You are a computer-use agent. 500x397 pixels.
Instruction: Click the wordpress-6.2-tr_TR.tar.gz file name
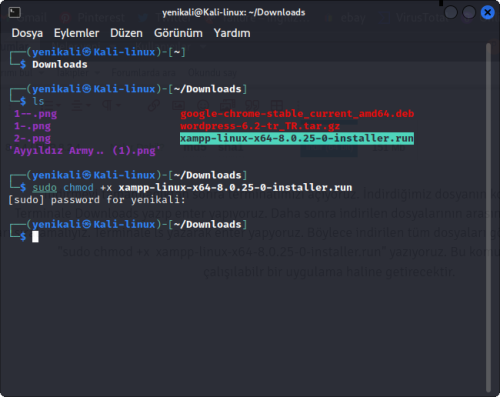pos(260,126)
